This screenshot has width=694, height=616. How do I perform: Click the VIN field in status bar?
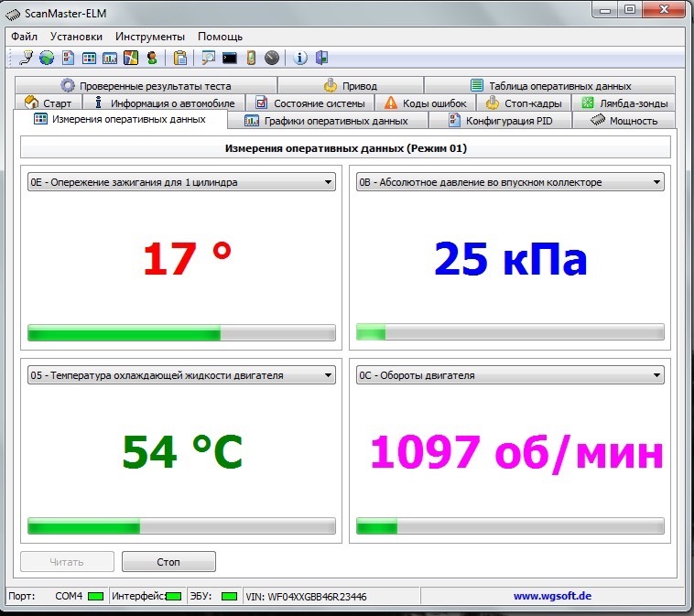tap(306, 596)
